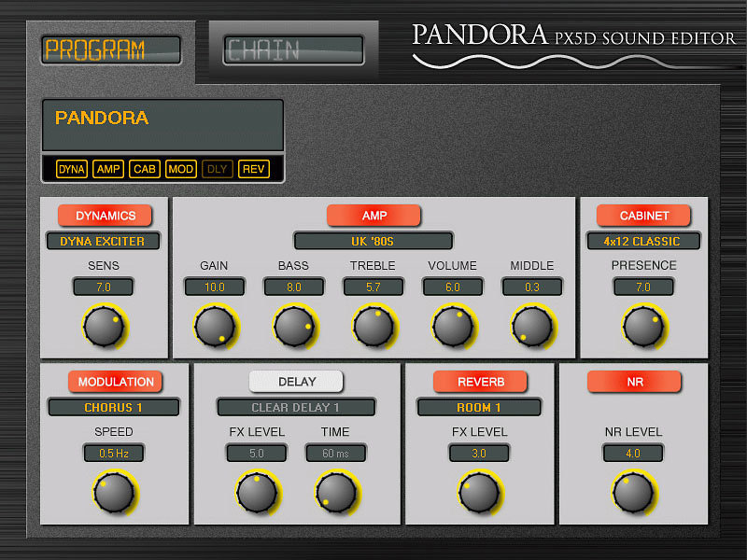This screenshot has width=747, height=560.
Task: Open the CHAIN tab
Action: click(x=293, y=50)
